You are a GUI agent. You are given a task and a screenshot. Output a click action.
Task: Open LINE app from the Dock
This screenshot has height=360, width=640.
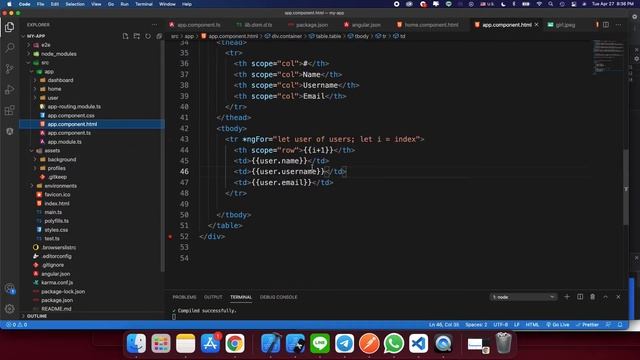click(x=320, y=343)
